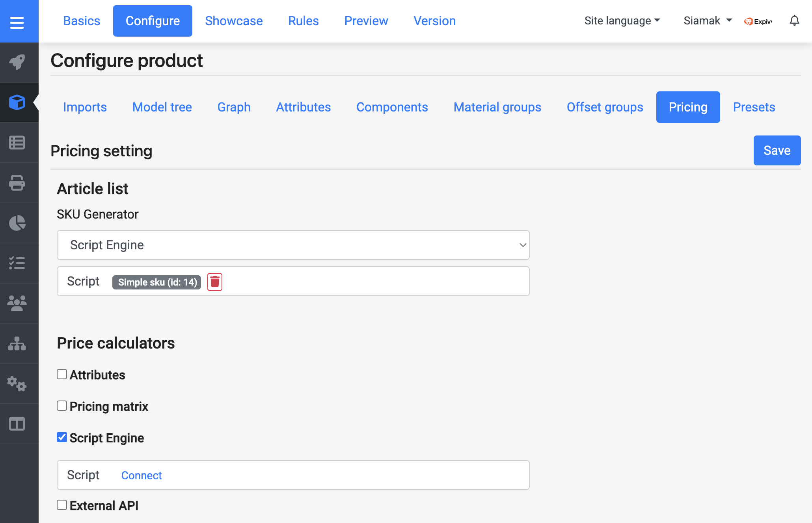
Task: Switch to the Presets tab
Action: click(754, 106)
